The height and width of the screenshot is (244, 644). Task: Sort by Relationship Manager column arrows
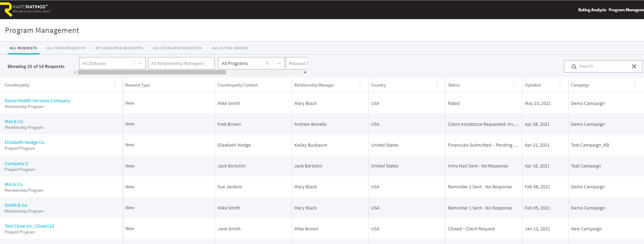[x=360, y=85]
